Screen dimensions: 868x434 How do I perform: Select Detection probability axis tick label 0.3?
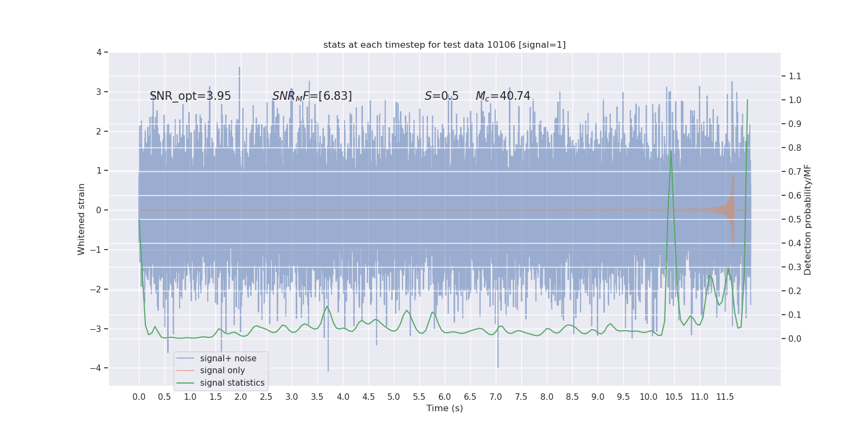tap(795, 267)
